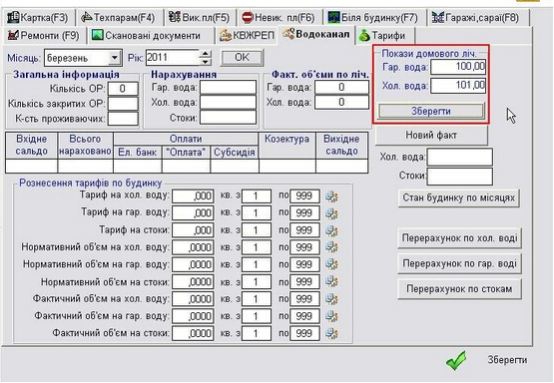
Task: Click Стоки field under Новий факт
Action: click(x=460, y=176)
